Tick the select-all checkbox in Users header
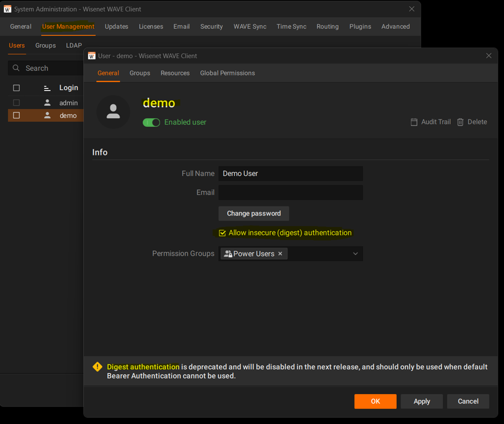The height and width of the screenshot is (424, 504). (17, 88)
